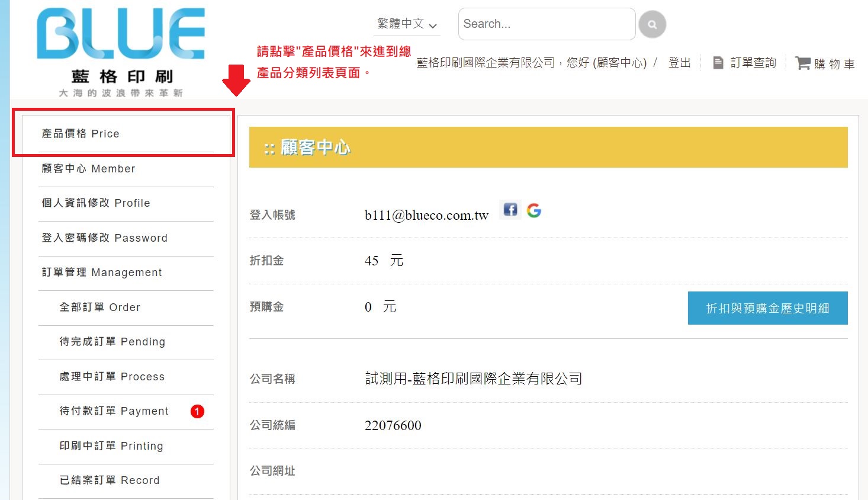Viewport: 868px width, 500px height.
Task: Click the 登出 logout link
Action: 679,63
